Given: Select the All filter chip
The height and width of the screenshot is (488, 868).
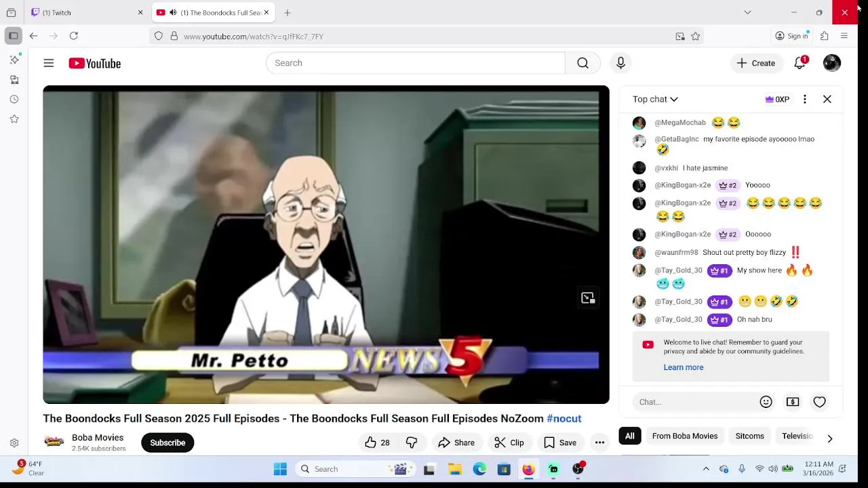Looking at the screenshot, I should click(x=630, y=436).
